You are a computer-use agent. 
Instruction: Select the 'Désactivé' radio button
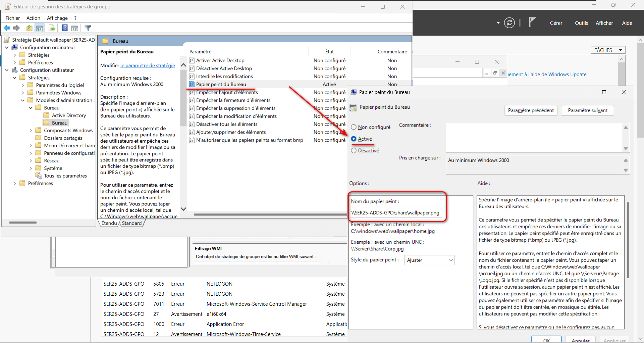354,151
